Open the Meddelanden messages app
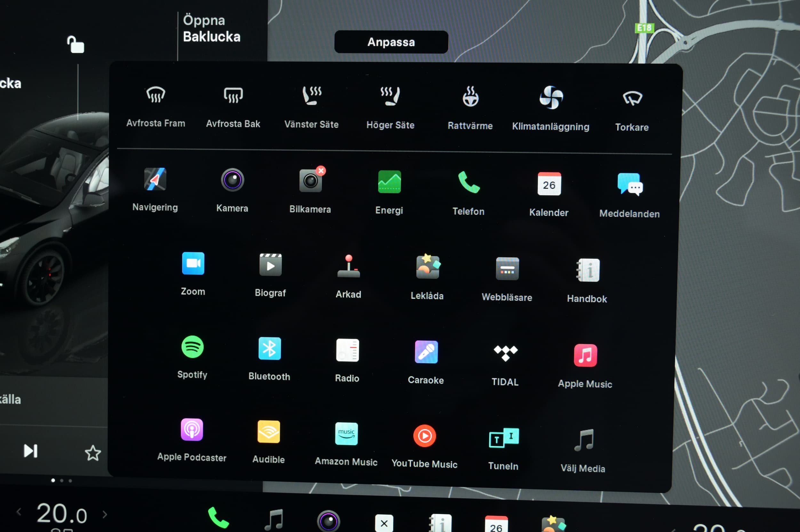The height and width of the screenshot is (532, 800). [630, 195]
